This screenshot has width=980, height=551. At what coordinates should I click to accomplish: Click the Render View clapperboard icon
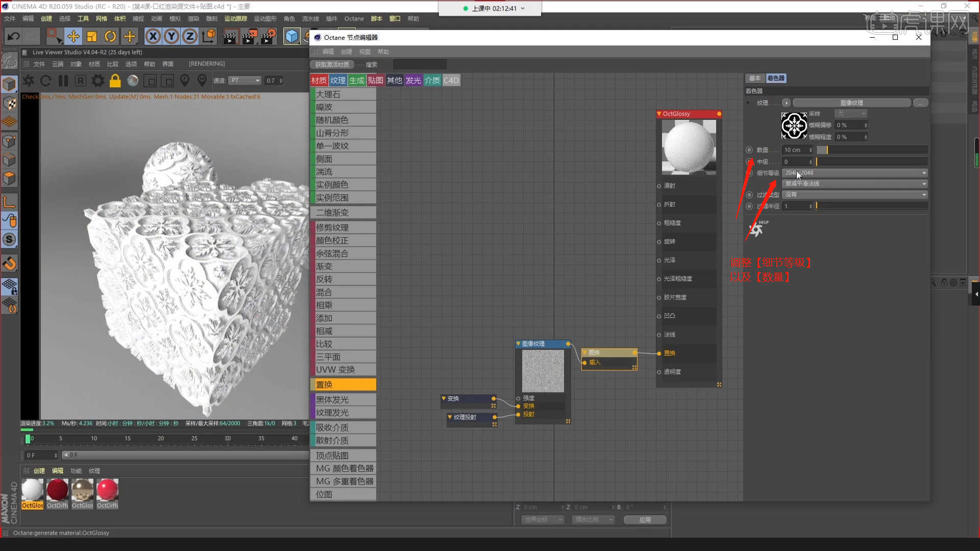pos(230,36)
